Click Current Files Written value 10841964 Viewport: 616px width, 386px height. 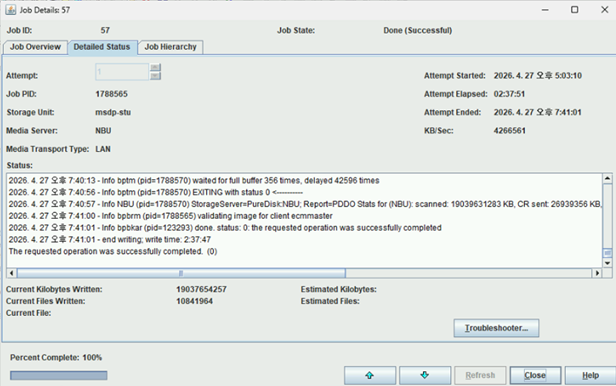tap(194, 301)
